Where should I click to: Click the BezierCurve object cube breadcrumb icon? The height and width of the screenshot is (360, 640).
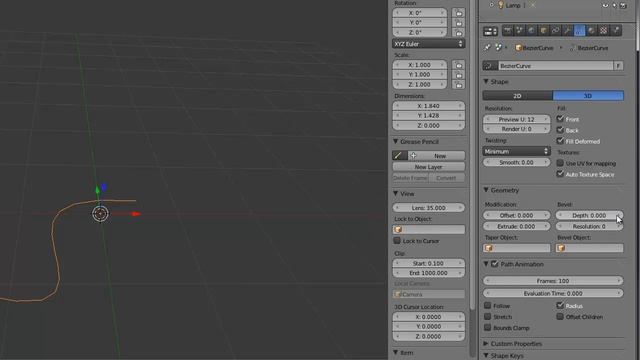[x=518, y=48]
